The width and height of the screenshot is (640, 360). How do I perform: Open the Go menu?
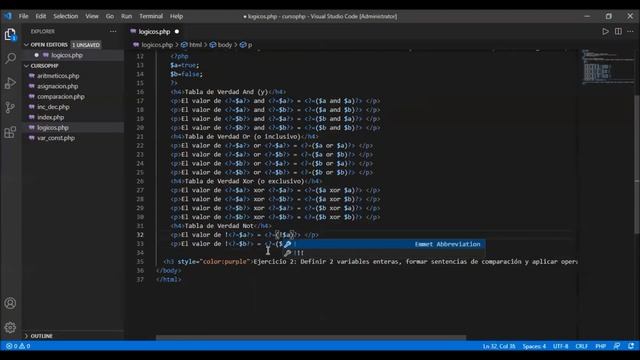[110, 16]
